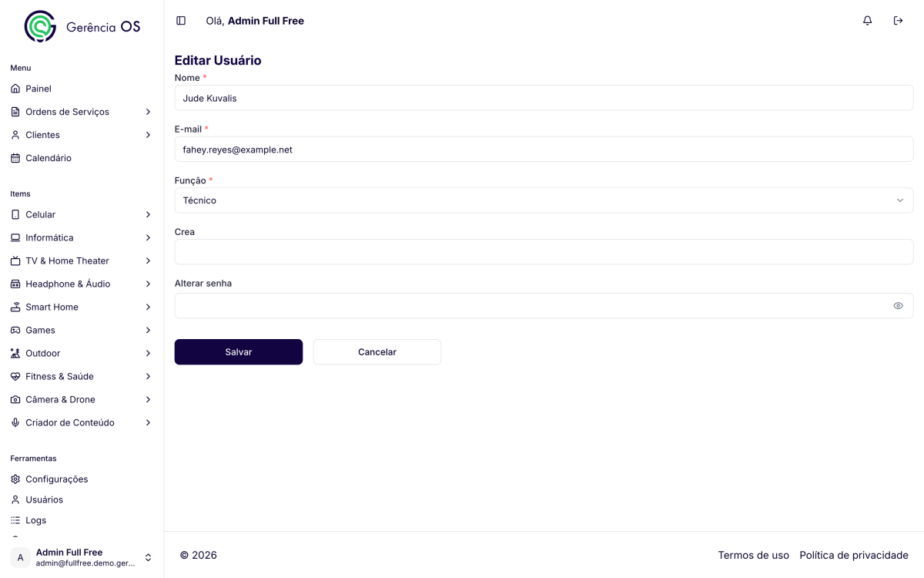Image resolution: width=924 pixels, height=578 pixels.
Task: Click the Games controller icon
Action: 15,330
